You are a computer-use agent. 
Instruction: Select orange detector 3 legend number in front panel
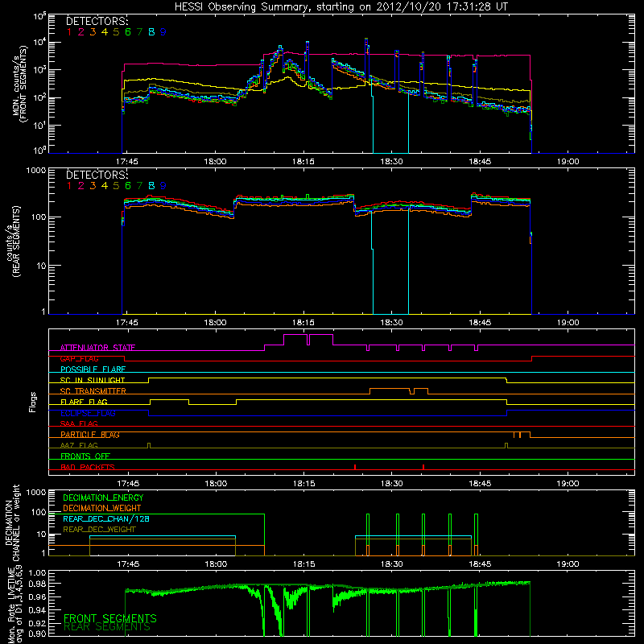point(93,32)
